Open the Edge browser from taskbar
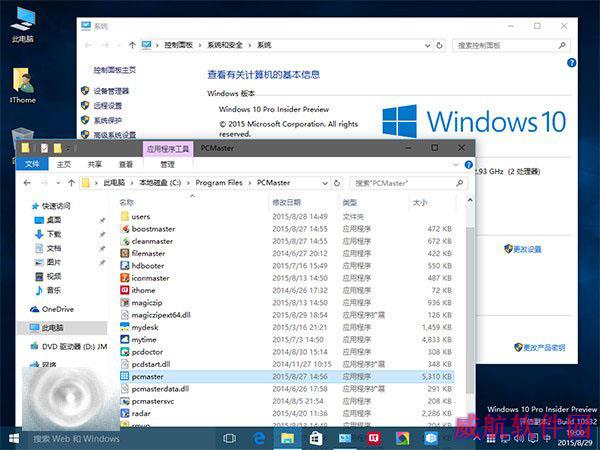The image size is (600, 450). pyautogui.click(x=259, y=439)
